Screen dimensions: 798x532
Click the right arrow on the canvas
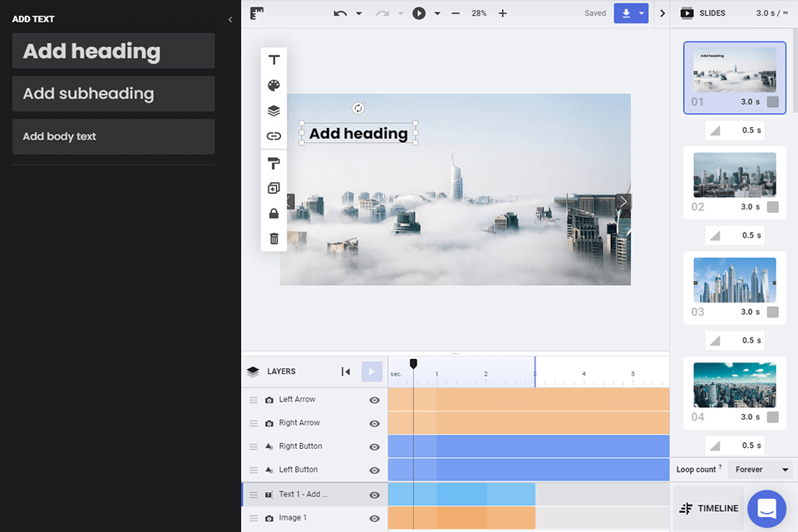click(623, 202)
